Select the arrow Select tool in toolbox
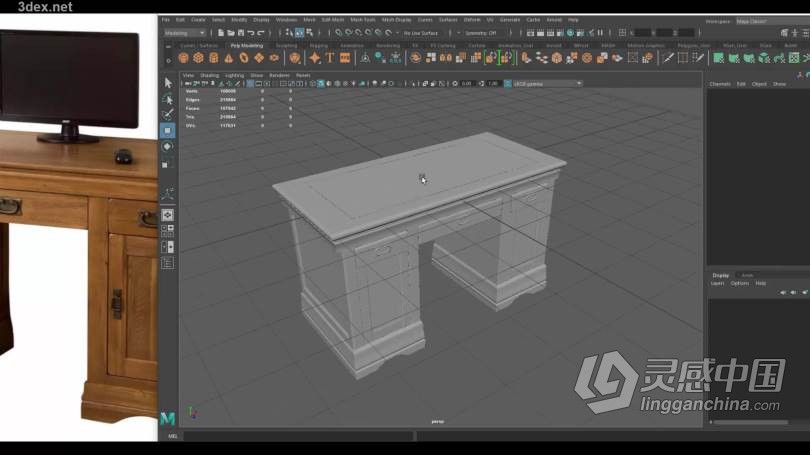The image size is (810, 455). click(168, 83)
